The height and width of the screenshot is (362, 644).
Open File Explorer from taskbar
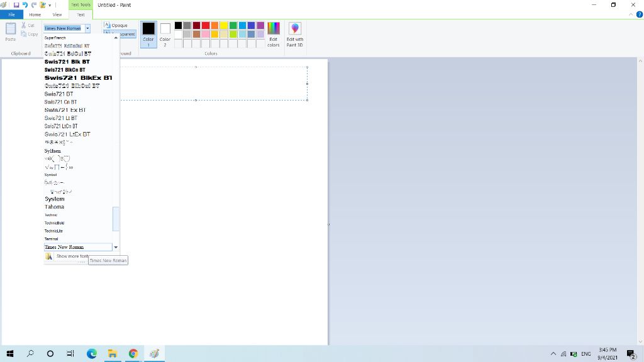point(113,353)
